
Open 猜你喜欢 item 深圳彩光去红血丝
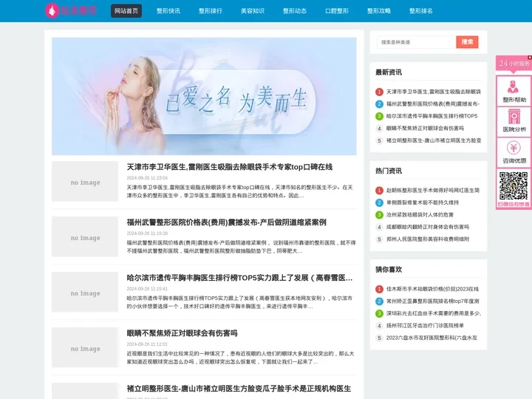point(434,313)
